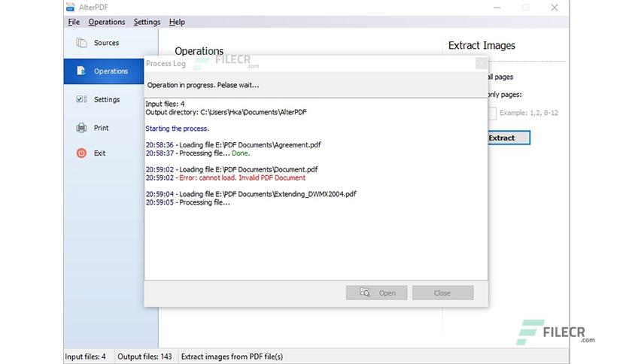Click the red Exit power icon
The height and width of the screenshot is (364, 629).
coord(81,153)
